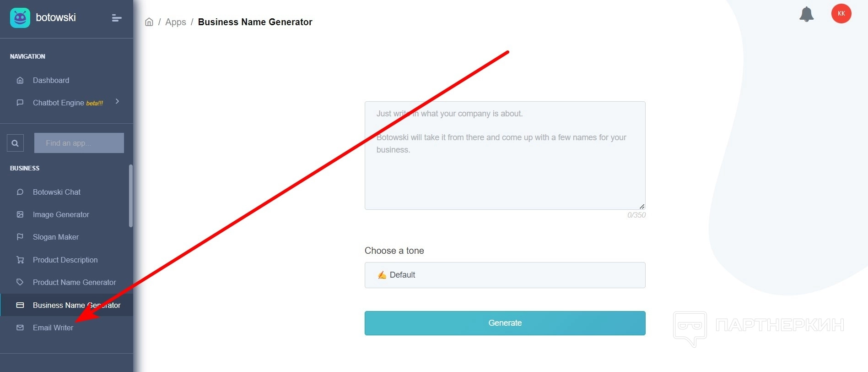Click the sidebar vertical scrollbar
868x372 pixels.
tap(131, 196)
